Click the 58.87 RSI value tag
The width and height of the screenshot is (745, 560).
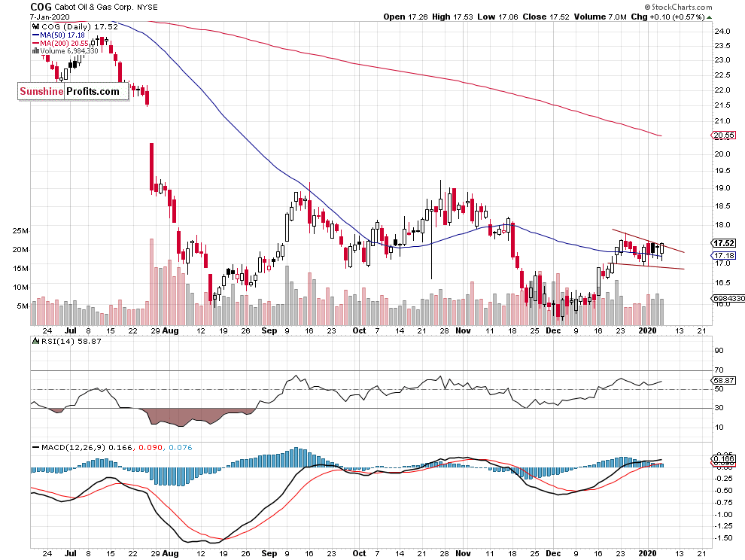coord(724,380)
